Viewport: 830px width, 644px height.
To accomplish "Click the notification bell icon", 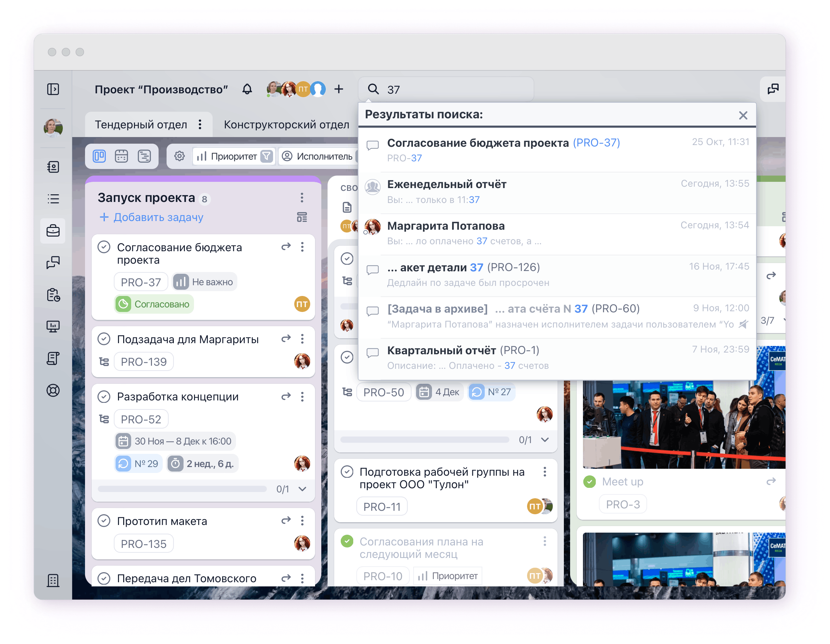I will coord(247,90).
